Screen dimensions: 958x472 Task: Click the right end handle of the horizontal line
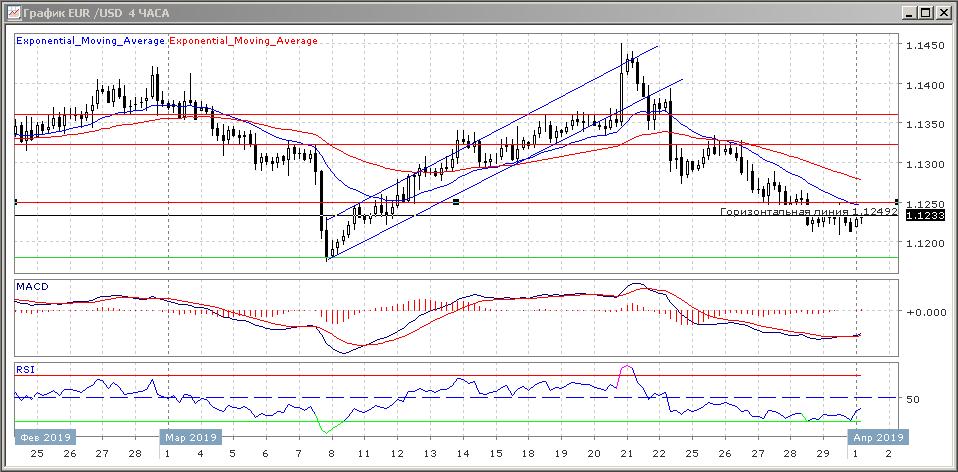pos(896,202)
